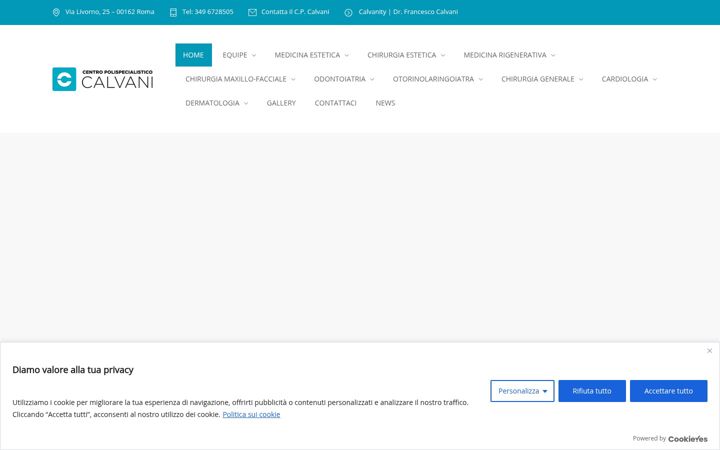Screen dimensions: 720x450
Task: Expand OTORINOLARINGOIATRA chevron arrow
Action: click(x=481, y=79)
